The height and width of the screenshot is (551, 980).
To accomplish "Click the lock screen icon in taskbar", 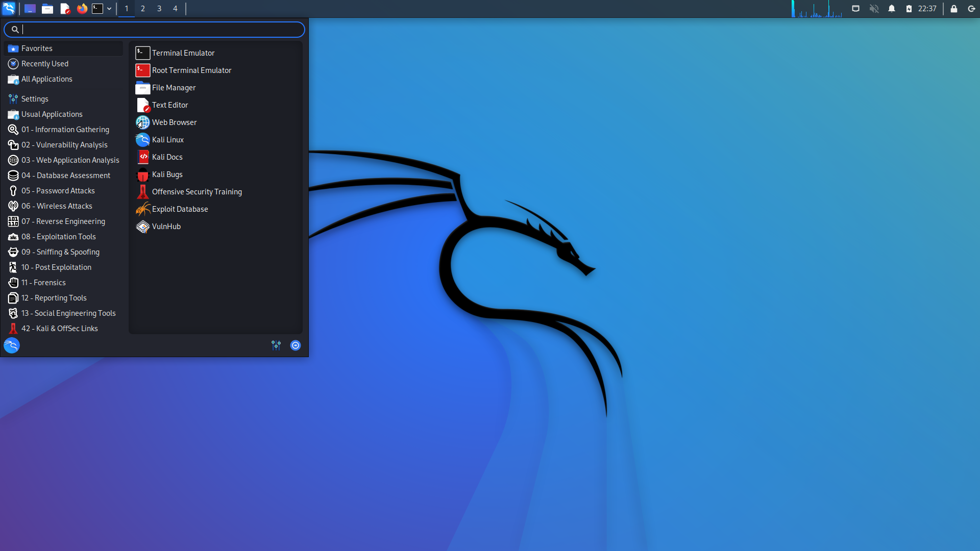I will [954, 8].
